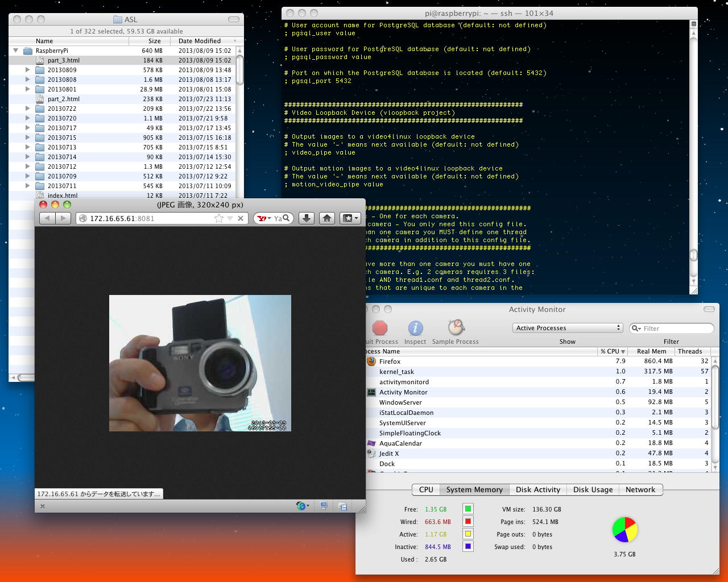Click the Inspect info icon in Activity Monitor
The height and width of the screenshot is (582, 728).
415,329
